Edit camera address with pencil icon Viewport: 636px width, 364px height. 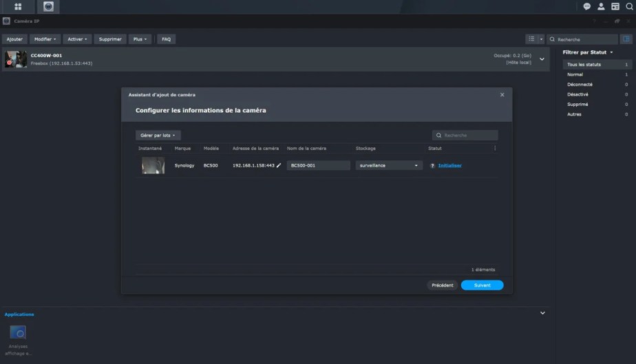point(279,166)
